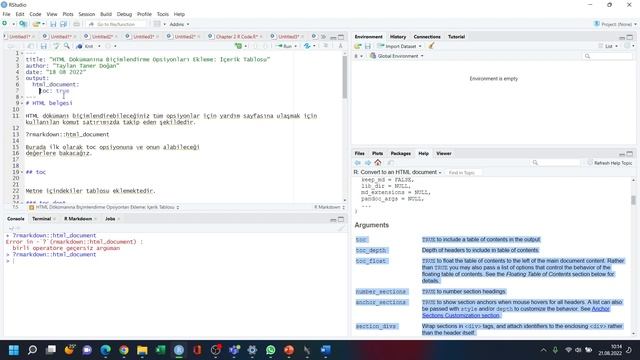Open the Addins dropdown
Screen dimensions: 640x360
(179, 24)
